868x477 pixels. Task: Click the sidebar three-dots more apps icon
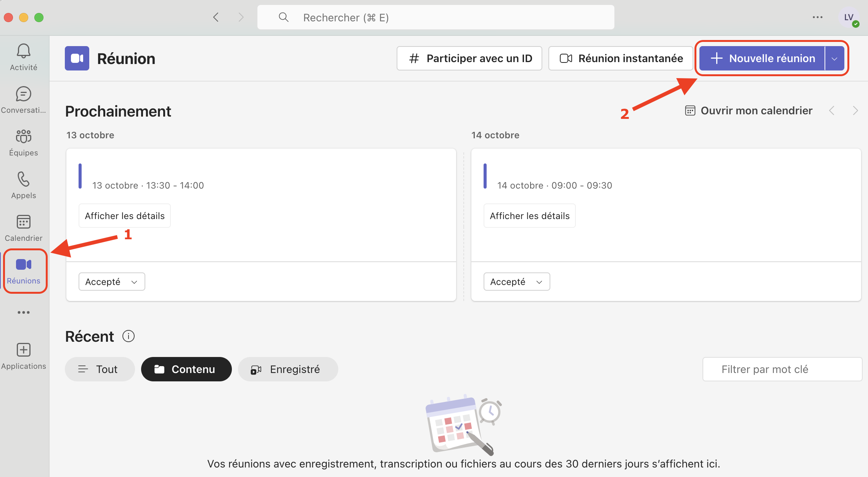point(24,312)
